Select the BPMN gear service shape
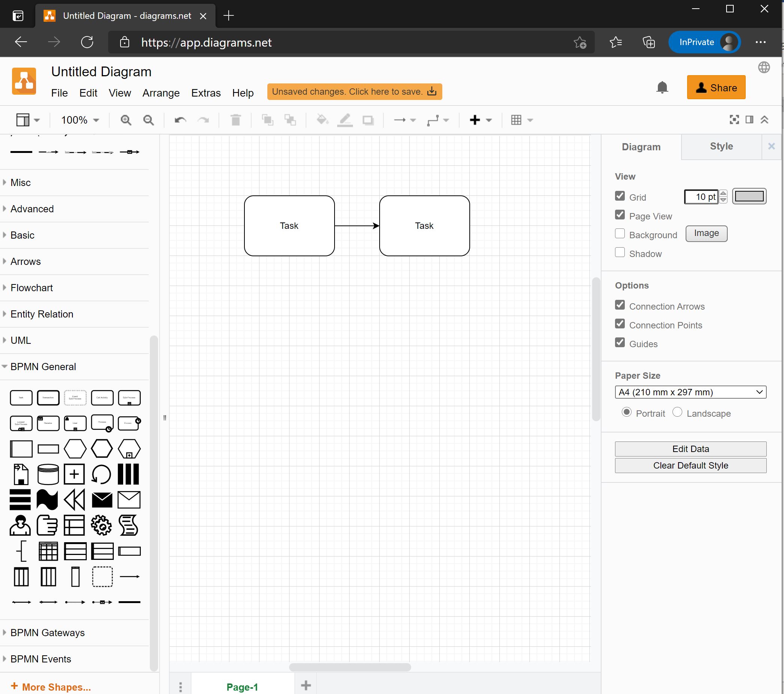784x694 pixels. [102, 525]
